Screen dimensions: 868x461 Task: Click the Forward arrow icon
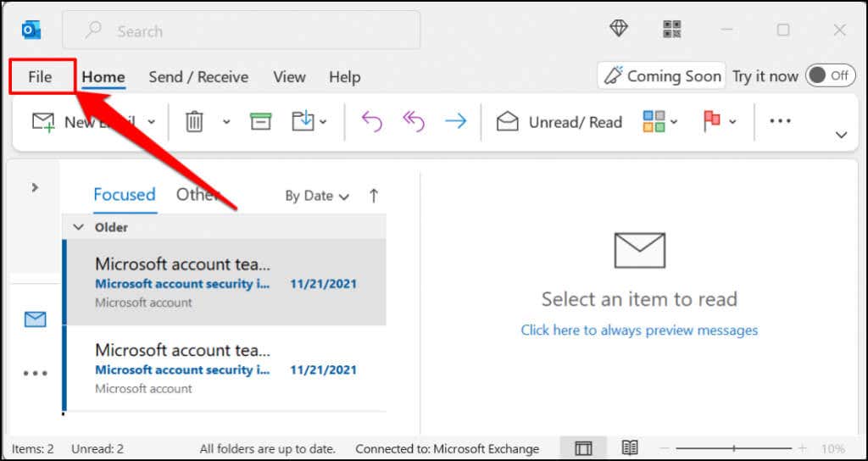point(456,121)
